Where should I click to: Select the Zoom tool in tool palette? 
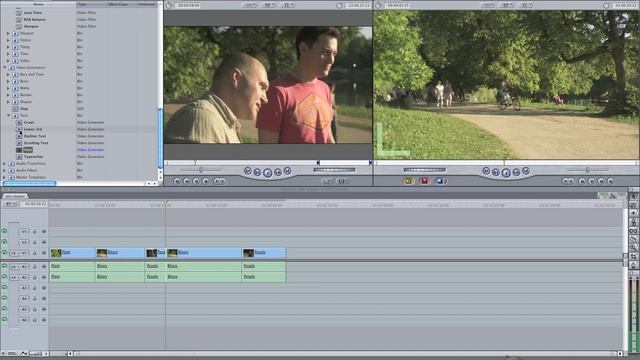633,248
